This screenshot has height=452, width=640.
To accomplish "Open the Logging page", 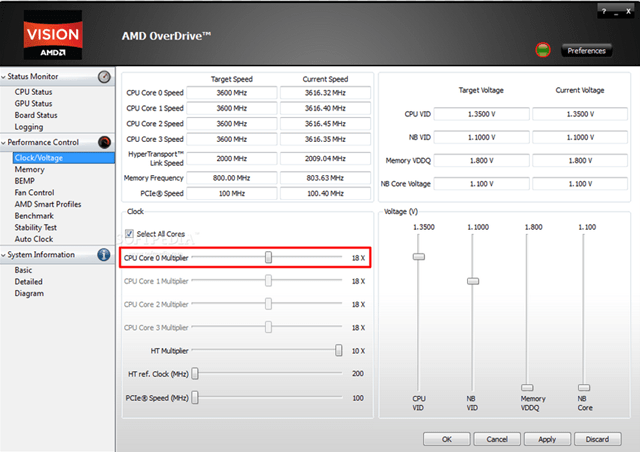I will pyautogui.click(x=29, y=127).
